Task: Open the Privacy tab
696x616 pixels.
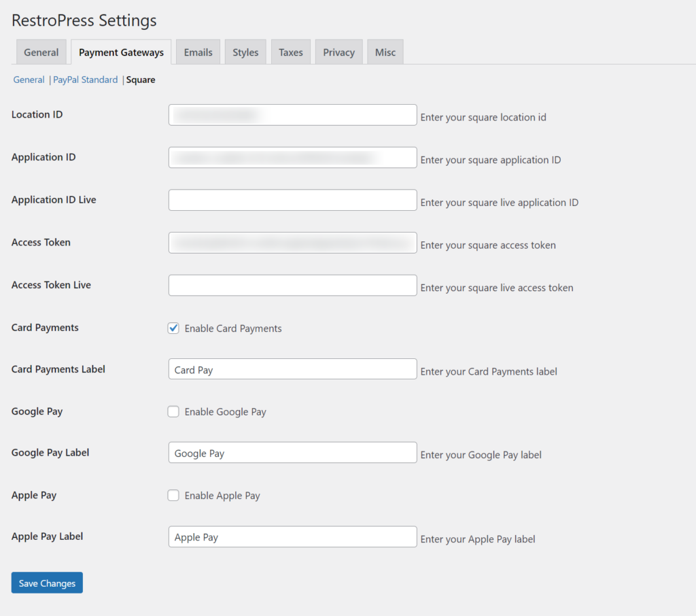Action: [338, 52]
